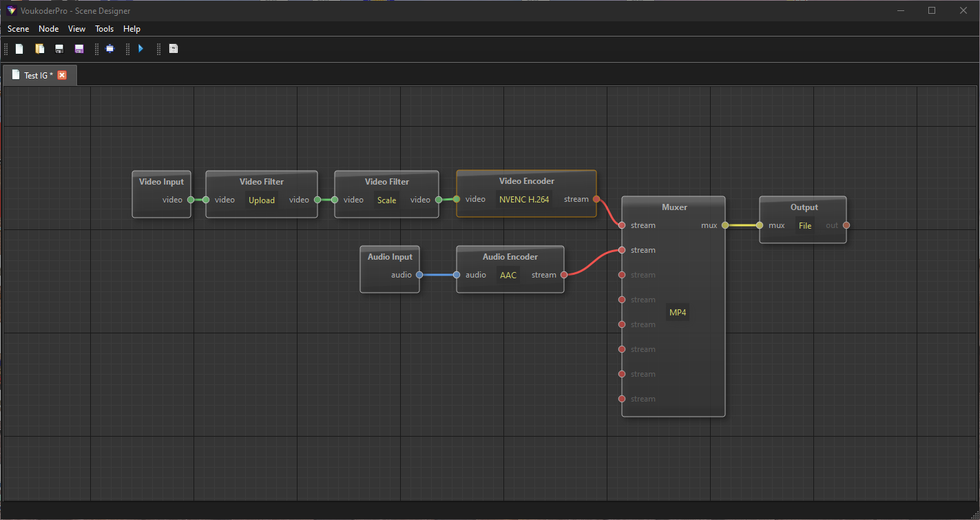Click the Upload label in Video Filter
This screenshot has width=980, height=520.
point(261,200)
